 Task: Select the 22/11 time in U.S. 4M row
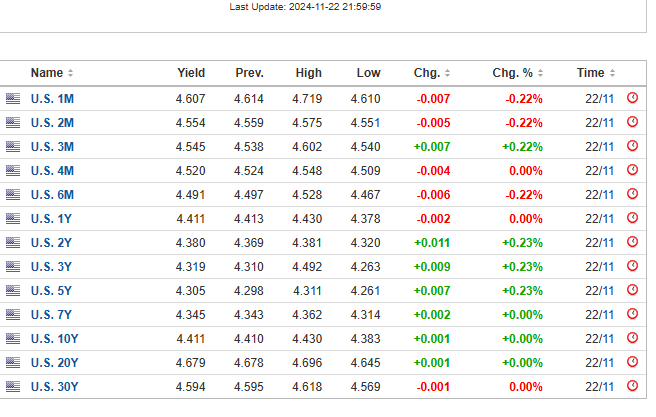click(599, 171)
